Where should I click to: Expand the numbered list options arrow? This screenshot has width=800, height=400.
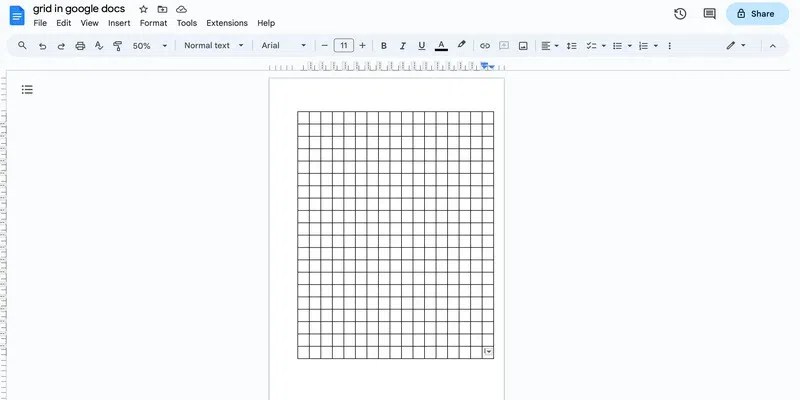click(x=656, y=46)
